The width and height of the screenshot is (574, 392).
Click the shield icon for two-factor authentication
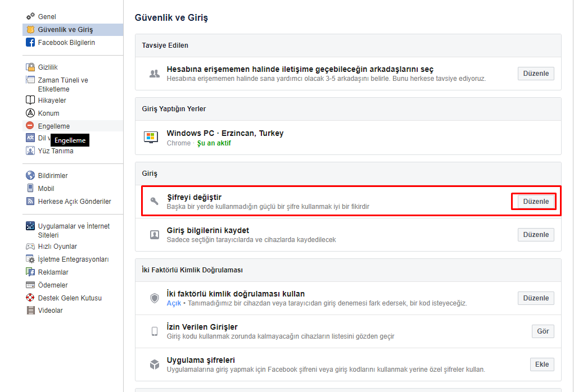[154, 298]
